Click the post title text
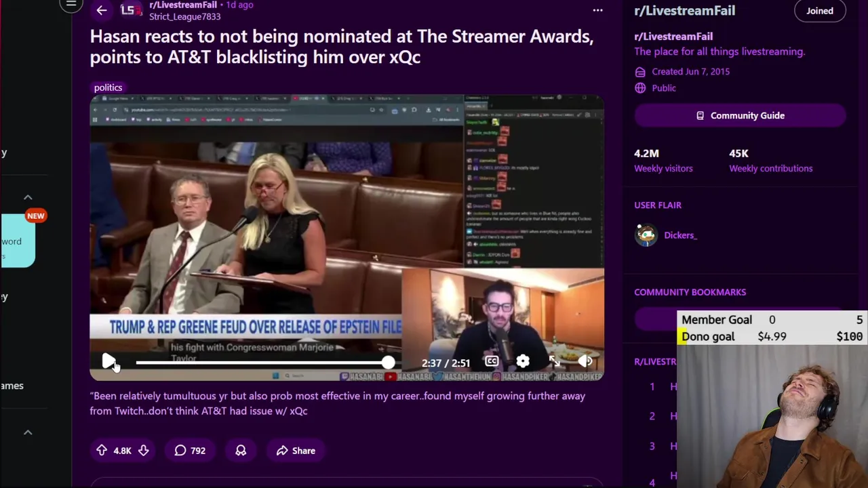This screenshot has width=868, height=488. click(342, 47)
